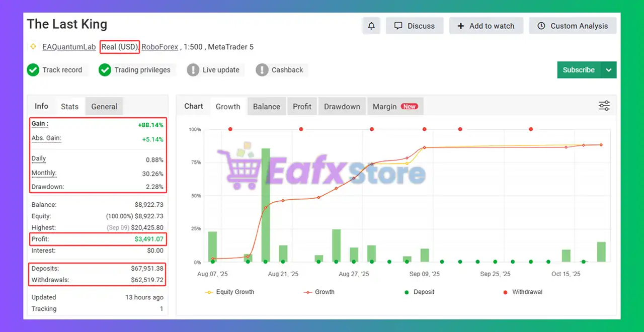Click the Trading privileges green checkmark

pyautogui.click(x=105, y=70)
